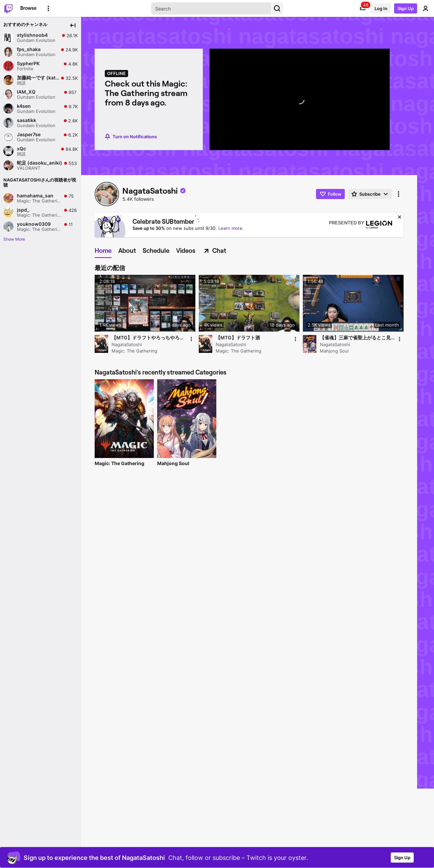Open hamahama_san channel avatar
The image size is (434, 868).
[8, 198]
